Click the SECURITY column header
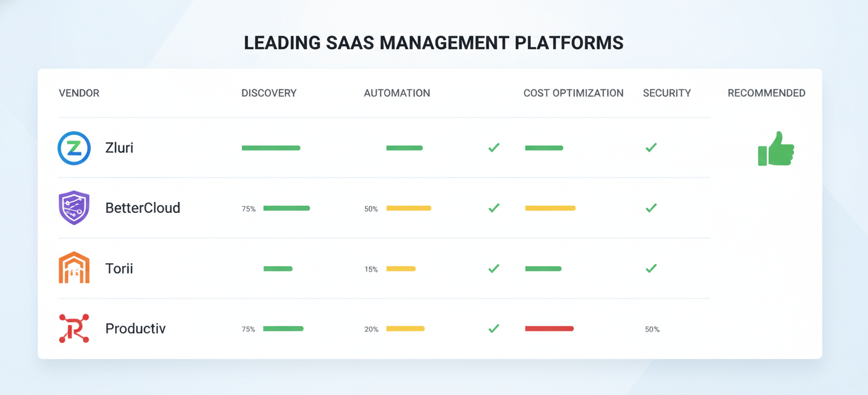Image resolution: width=868 pixels, height=395 pixels. tap(667, 93)
